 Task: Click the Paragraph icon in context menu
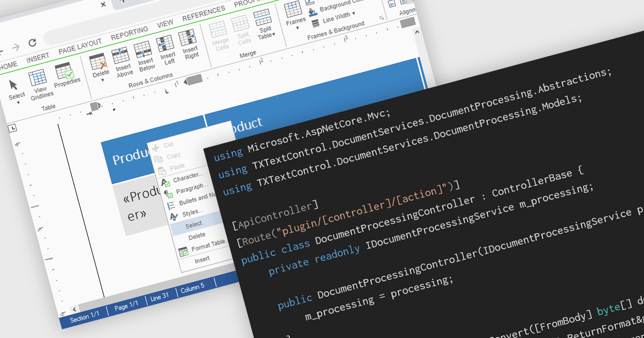click(167, 193)
